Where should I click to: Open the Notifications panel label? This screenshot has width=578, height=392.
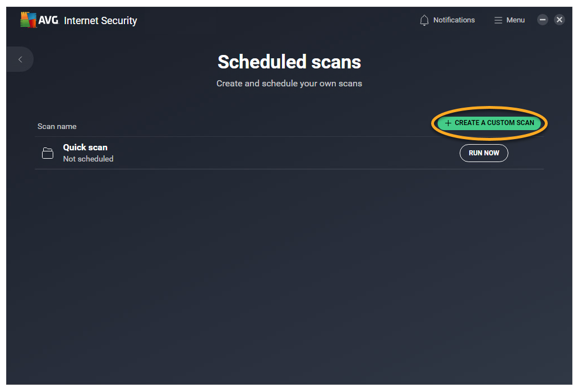coord(454,20)
